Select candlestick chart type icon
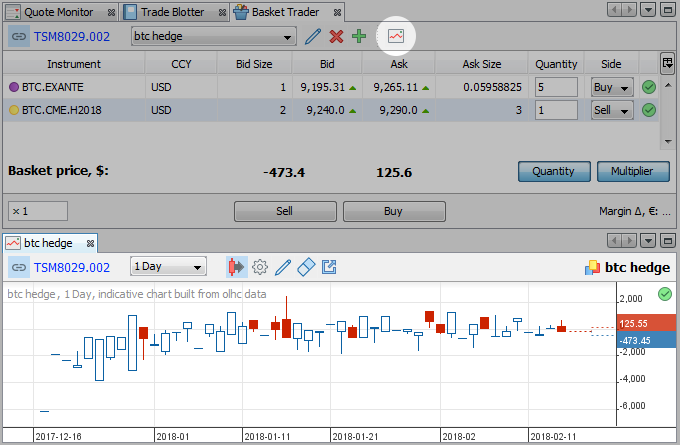This screenshot has height=445, width=680. click(x=236, y=267)
